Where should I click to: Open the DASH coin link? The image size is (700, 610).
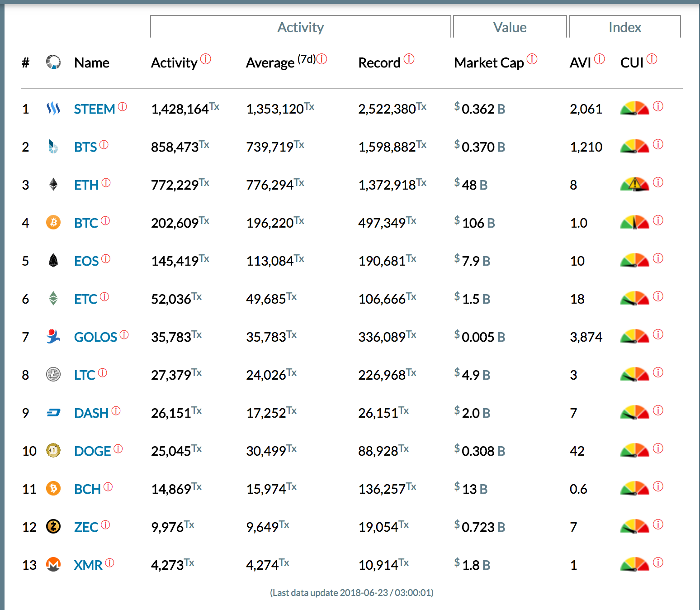click(x=91, y=413)
